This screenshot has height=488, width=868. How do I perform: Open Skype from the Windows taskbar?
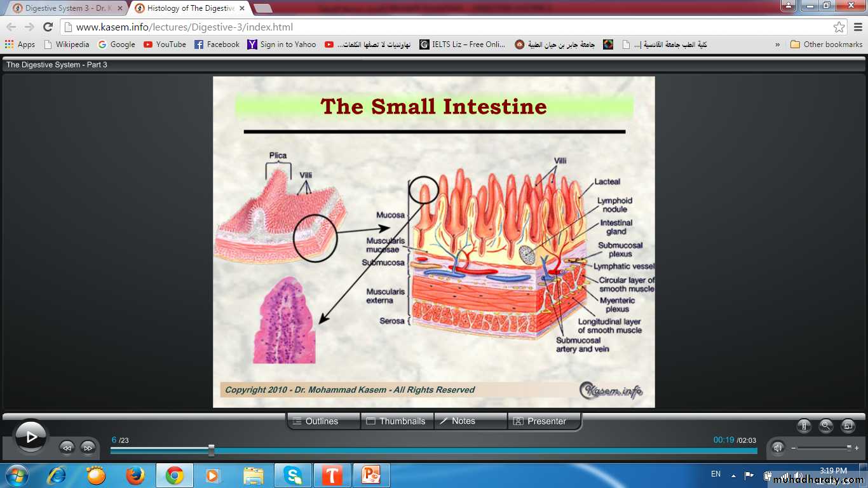coord(293,475)
